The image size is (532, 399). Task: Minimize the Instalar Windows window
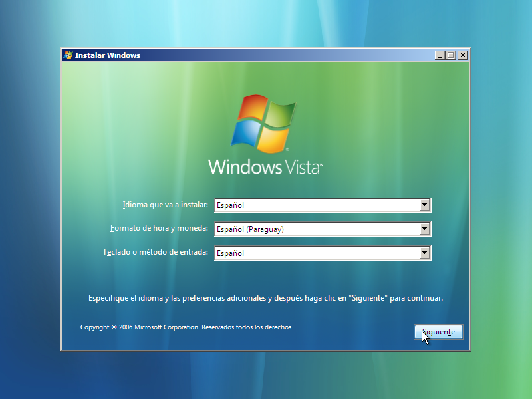point(439,55)
